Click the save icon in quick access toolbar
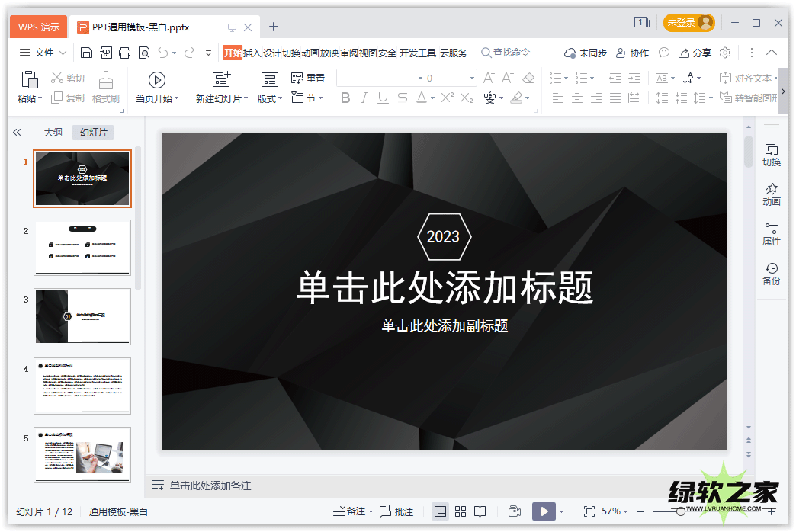Screen dimensions: 796x532 [x=86, y=53]
